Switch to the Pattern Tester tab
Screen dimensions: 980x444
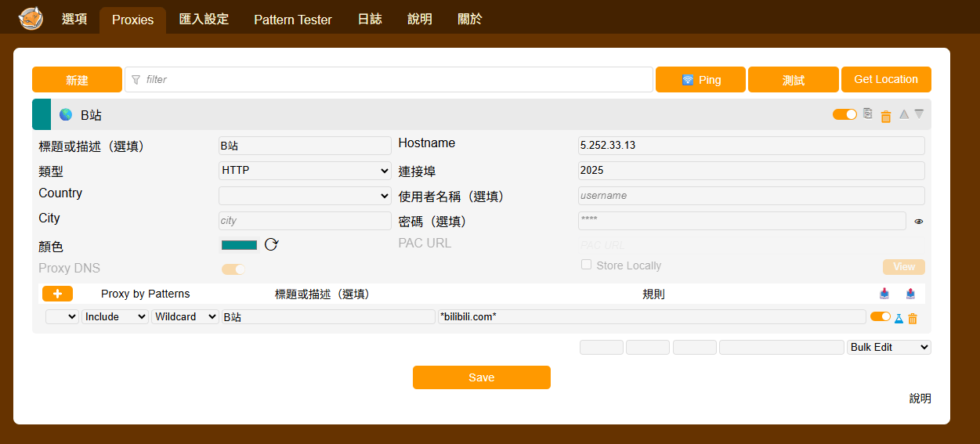tap(293, 20)
